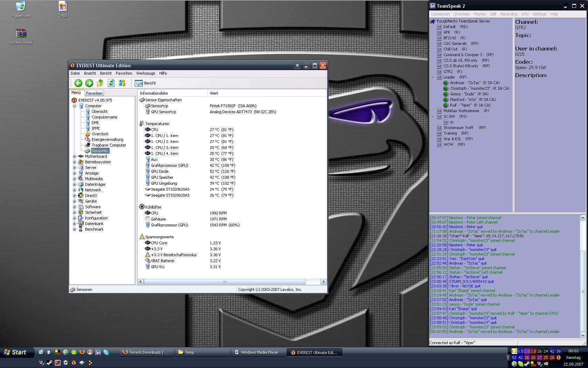Image resolution: width=588 pixels, height=368 pixels.
Task: Select the DMI tree entry
Action: (95, 123)
